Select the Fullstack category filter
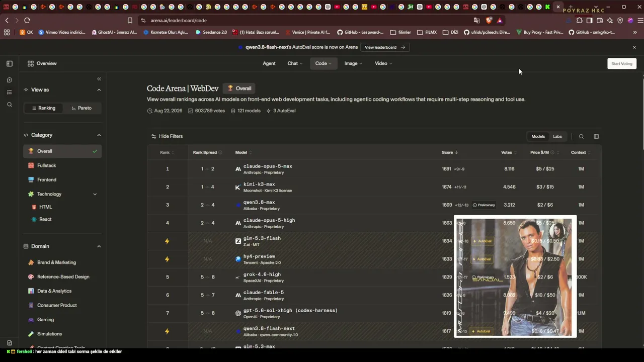The height and width of the screenshot is (362, 644). point(62,165)
